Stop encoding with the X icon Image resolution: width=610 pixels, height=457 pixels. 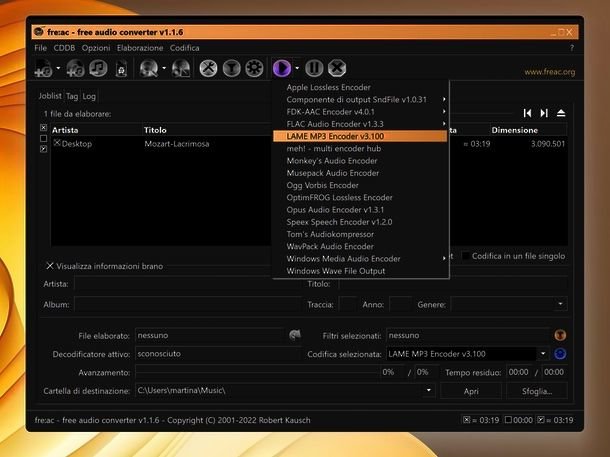(x=337, y=68)
